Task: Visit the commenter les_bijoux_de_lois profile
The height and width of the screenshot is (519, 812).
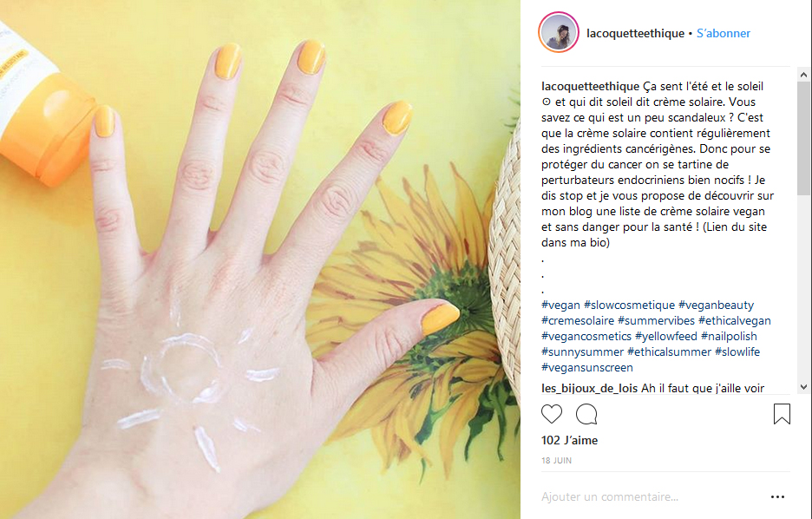Action: pos(589,388)
